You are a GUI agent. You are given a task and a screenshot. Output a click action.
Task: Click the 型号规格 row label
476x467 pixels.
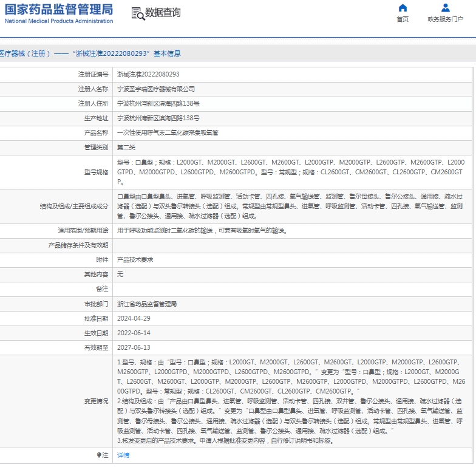[96, 172]
